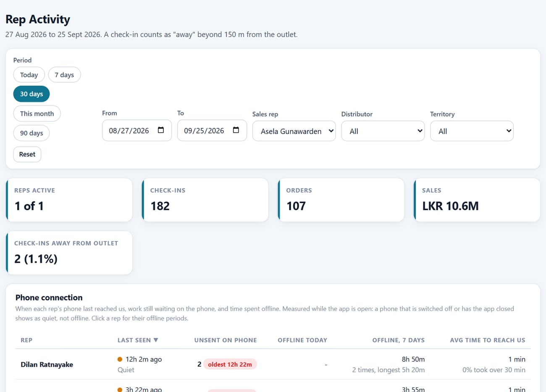The image size is (546, 392).
Task: Open Dilan Ratnayake's offline periods
Action: coord(47,364)
